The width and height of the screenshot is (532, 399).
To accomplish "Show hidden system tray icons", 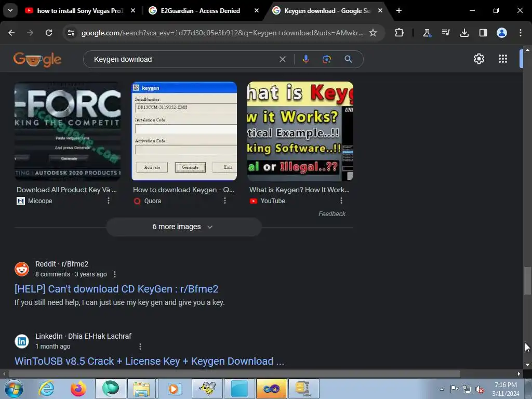I will [442, 389].
